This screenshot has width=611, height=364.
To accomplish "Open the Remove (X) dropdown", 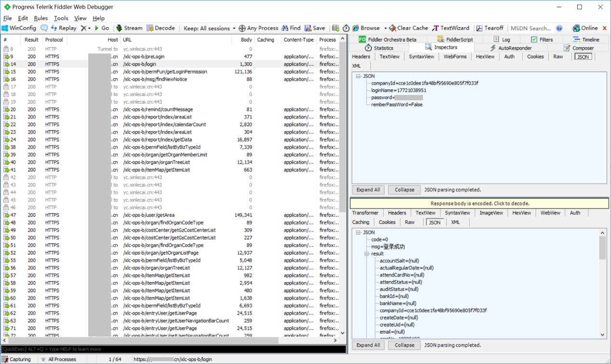I will pyautogui.click(x=86, y=28).
